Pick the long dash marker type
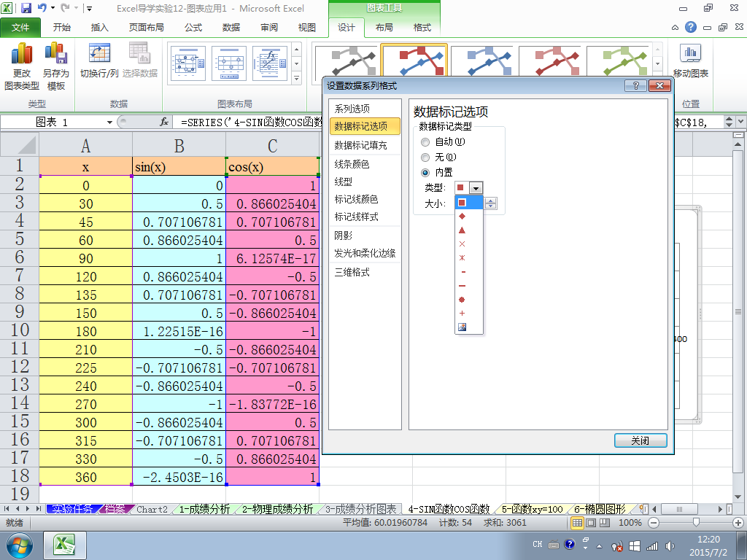 coord(462,286)
